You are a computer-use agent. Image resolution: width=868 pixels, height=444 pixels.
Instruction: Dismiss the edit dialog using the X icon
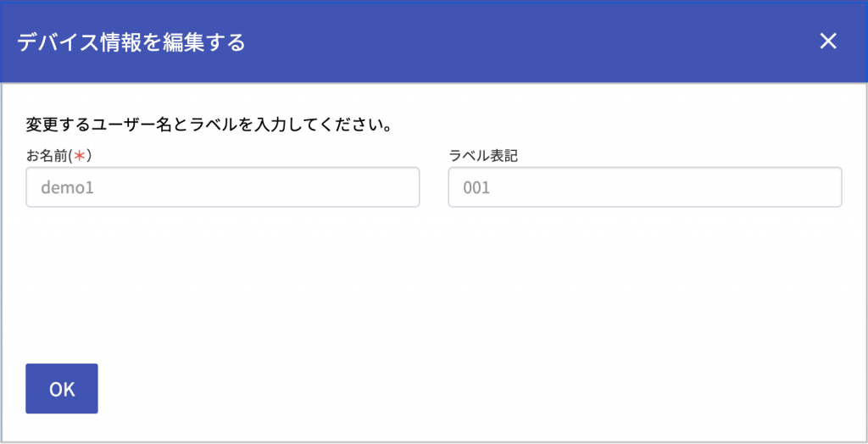828,41
